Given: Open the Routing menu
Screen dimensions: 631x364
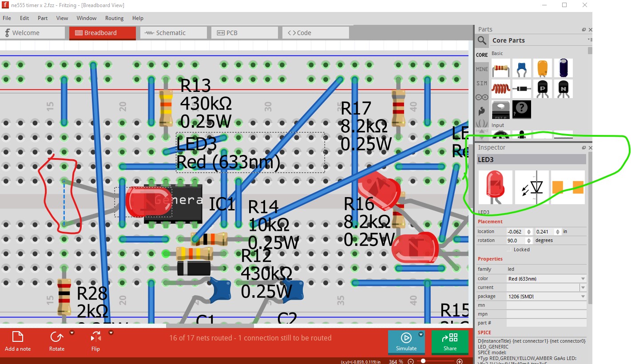Looking at the screenshot, I should pyautogui.click(x=114, y=18).
